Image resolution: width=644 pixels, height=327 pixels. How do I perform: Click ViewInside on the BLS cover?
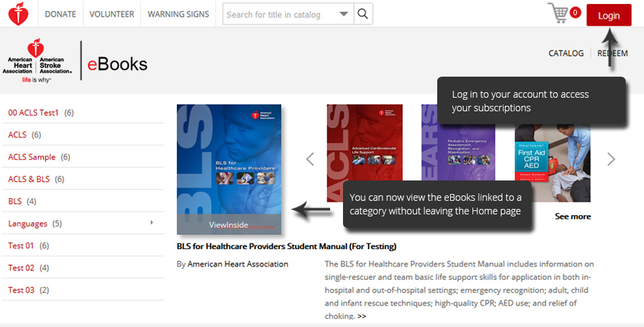pos(228,225)
